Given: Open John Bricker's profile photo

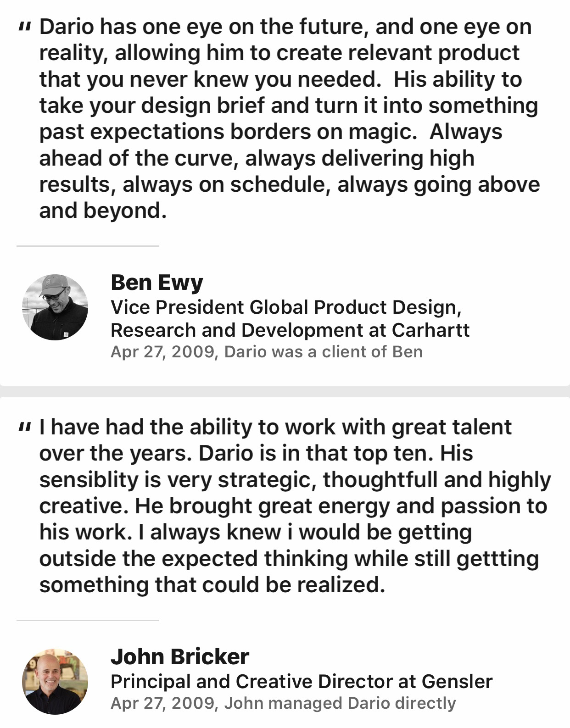Looking at the screenshot, I should tap(55, 681).
